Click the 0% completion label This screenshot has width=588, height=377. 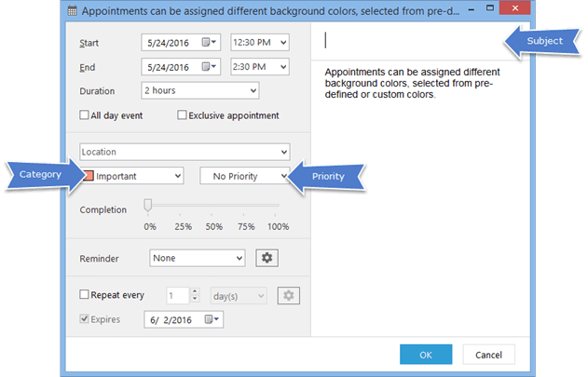point(150,226)
